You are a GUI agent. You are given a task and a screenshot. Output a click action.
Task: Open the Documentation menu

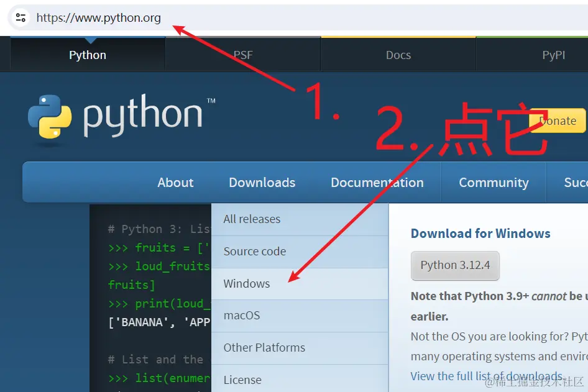click(x=377, y=183)
